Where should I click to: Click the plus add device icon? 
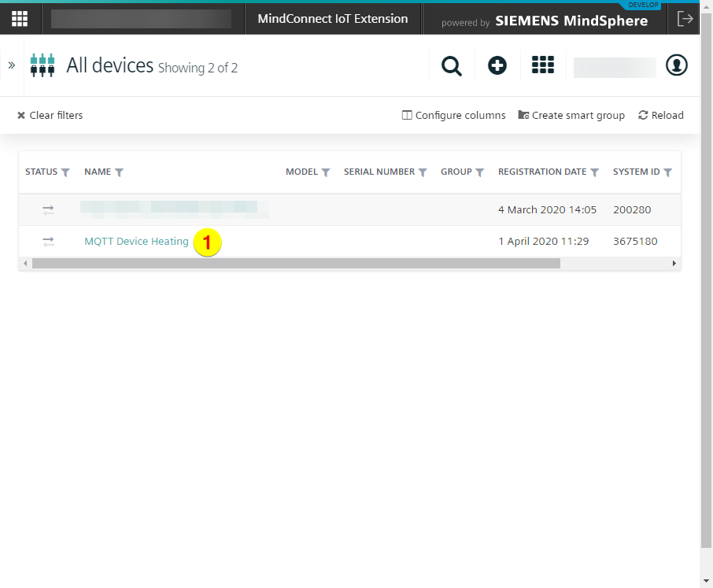click(497, 66)
